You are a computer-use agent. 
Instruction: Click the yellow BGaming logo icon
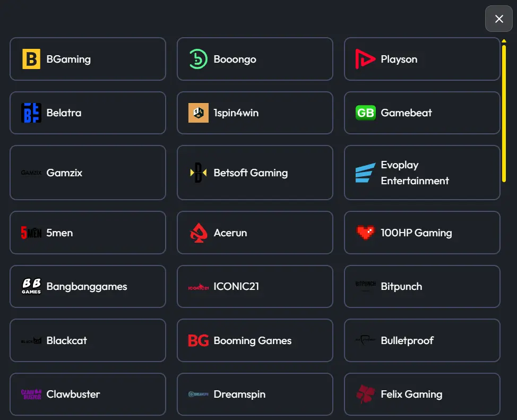click(31, 59)
